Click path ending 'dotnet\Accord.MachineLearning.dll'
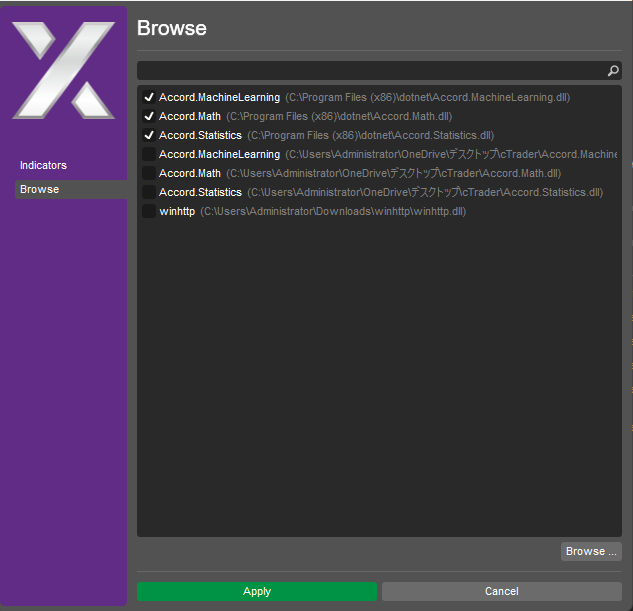Viewport: 633px width, 611px height. tap(428, 98)
